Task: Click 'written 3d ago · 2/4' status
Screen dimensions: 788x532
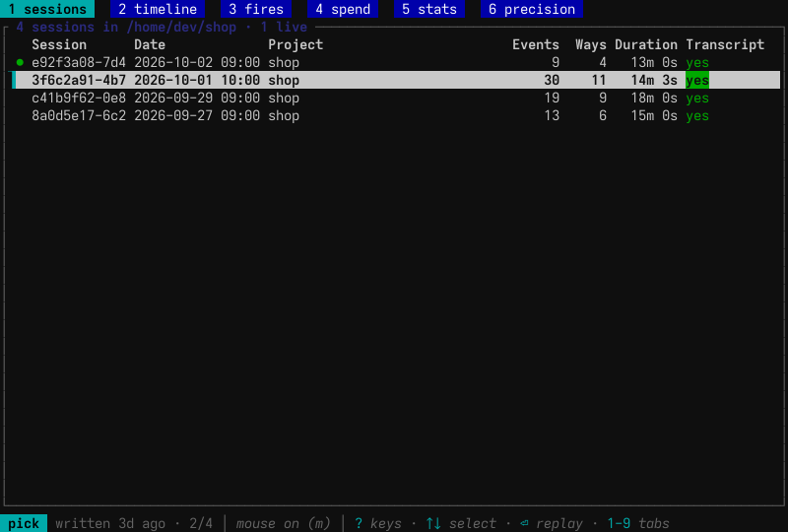Action: point(134,523)
